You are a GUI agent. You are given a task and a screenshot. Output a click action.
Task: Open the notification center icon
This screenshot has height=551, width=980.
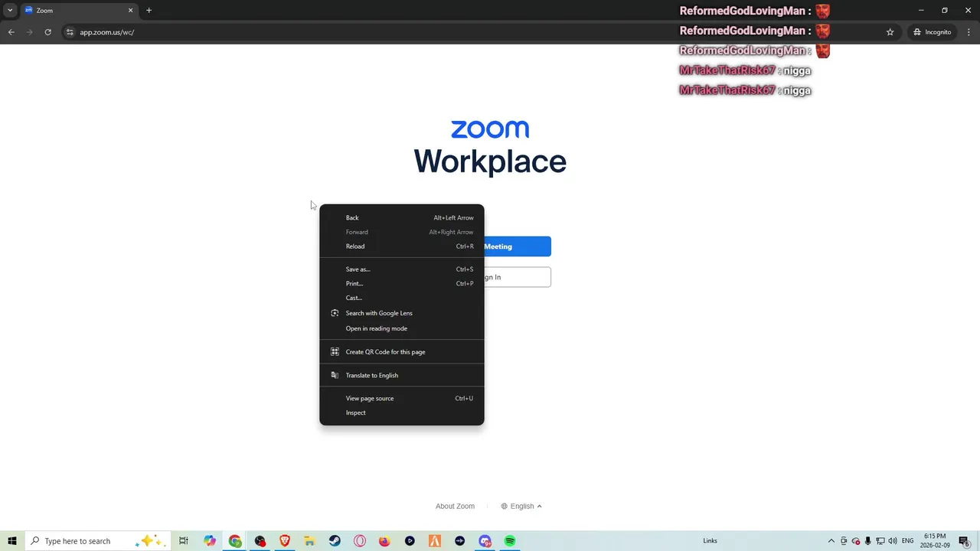(x=964, y=541)
